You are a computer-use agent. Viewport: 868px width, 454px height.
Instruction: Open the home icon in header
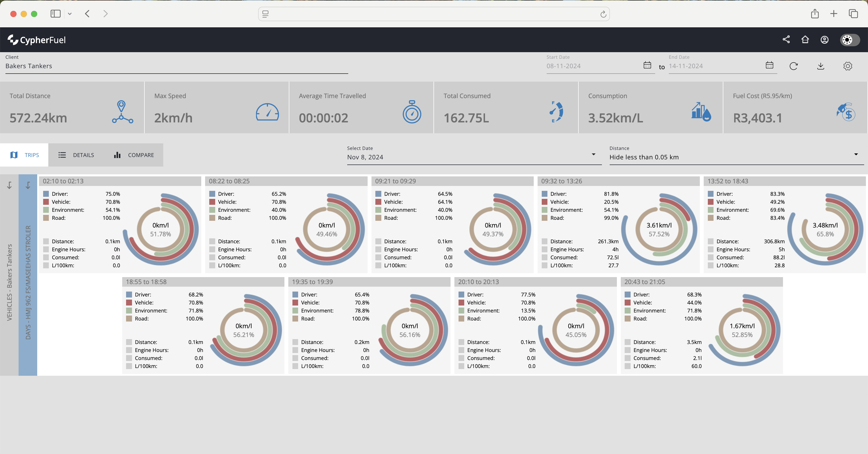point(805,40)
